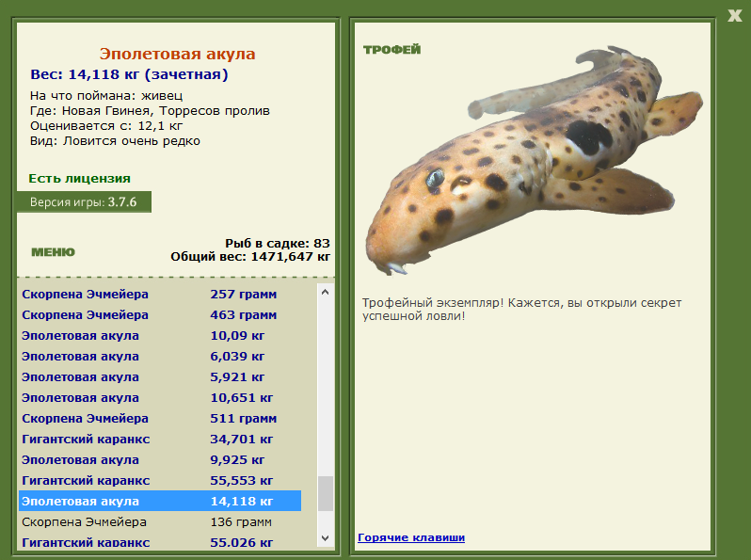Select Скорпена Эчмейера 257 грамм row
This screenshot has height=560, width=751.
[x=160, y=295]
